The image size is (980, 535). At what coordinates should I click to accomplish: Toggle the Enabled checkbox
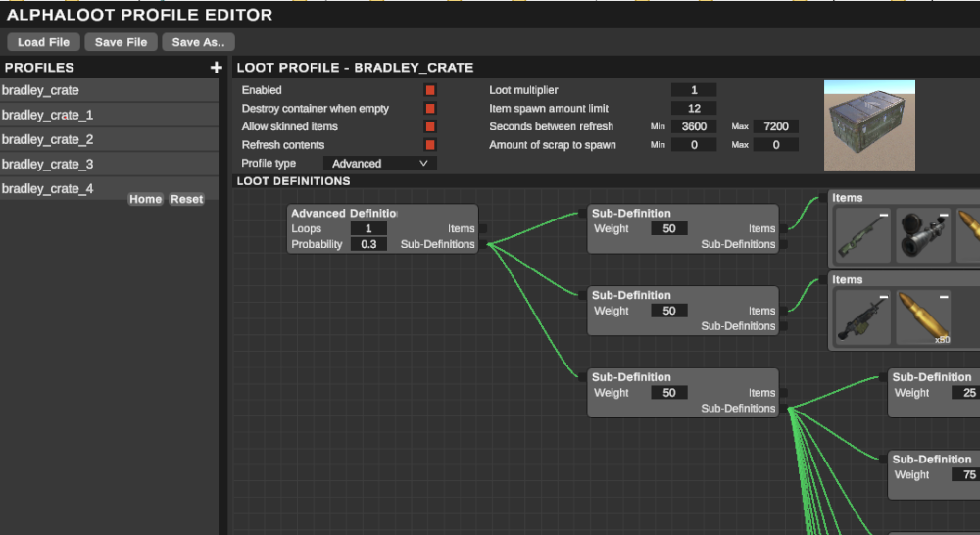pyautogui.click(x=429, y=90)
